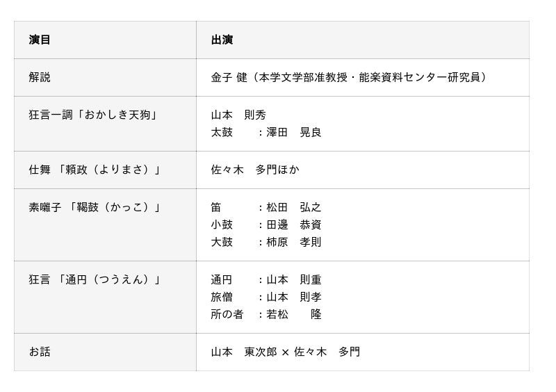556x392 pixels.
Task: Select the 狂言「通円（つうえん）」 cell
Action: (95, 279)
